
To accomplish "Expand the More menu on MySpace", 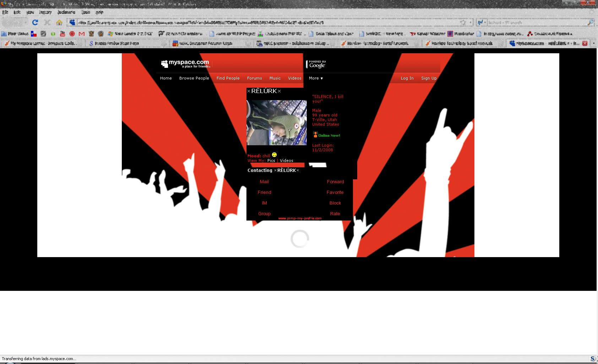I will point(316,78).
